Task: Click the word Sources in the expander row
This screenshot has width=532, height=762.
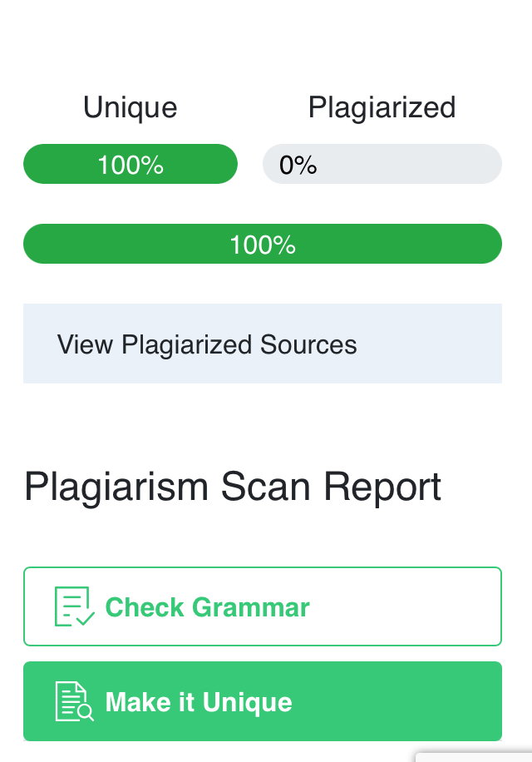Action: tap(308, 344)
